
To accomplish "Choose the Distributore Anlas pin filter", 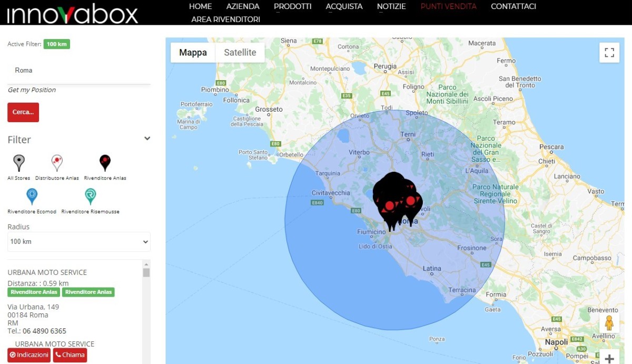I will click(57, 163).
